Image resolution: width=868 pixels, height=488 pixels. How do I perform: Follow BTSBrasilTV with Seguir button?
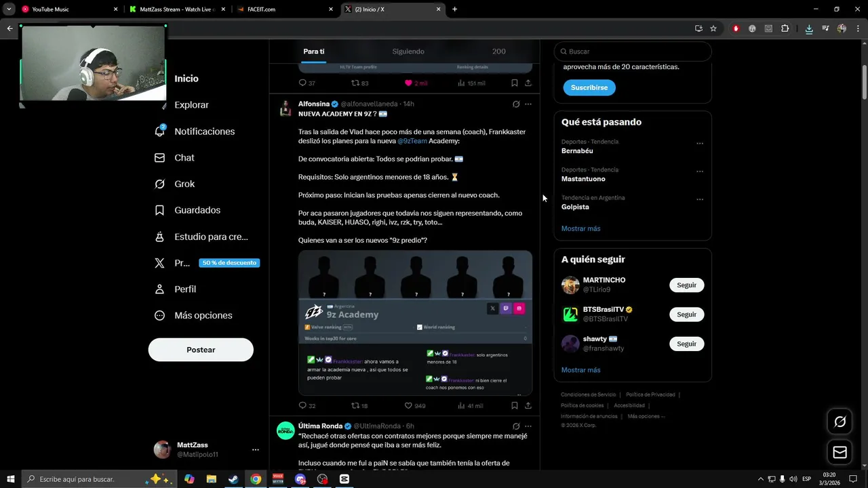[x=686, y=314]
